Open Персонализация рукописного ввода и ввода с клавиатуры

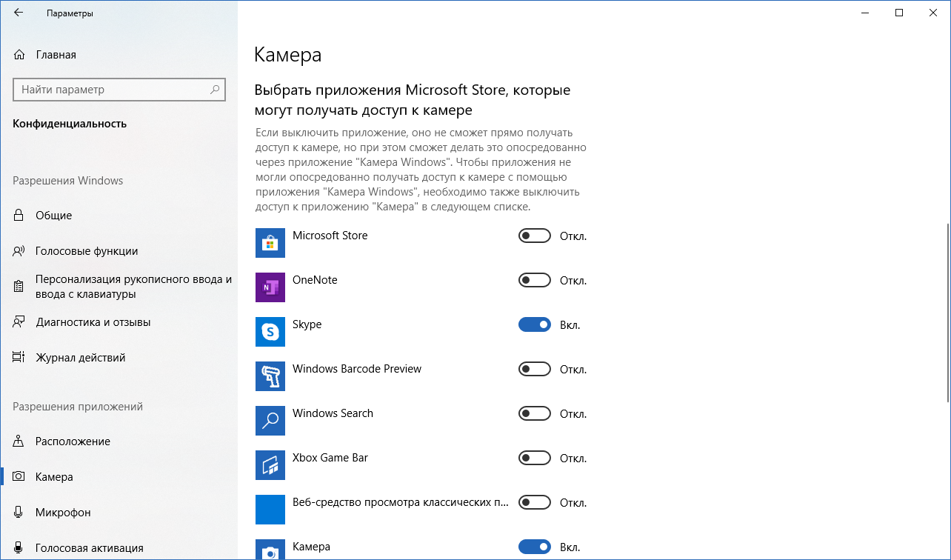[x=119, y=287]
